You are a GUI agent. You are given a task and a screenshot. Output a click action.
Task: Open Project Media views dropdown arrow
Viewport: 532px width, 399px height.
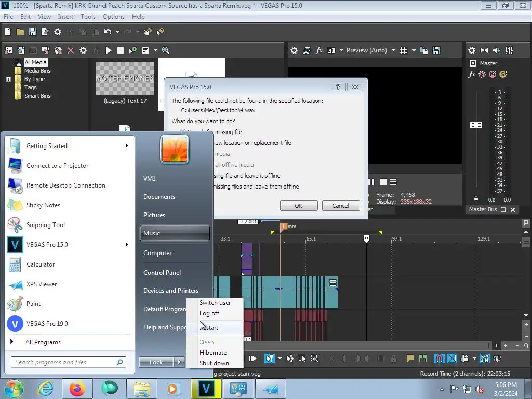click(155, 50)
